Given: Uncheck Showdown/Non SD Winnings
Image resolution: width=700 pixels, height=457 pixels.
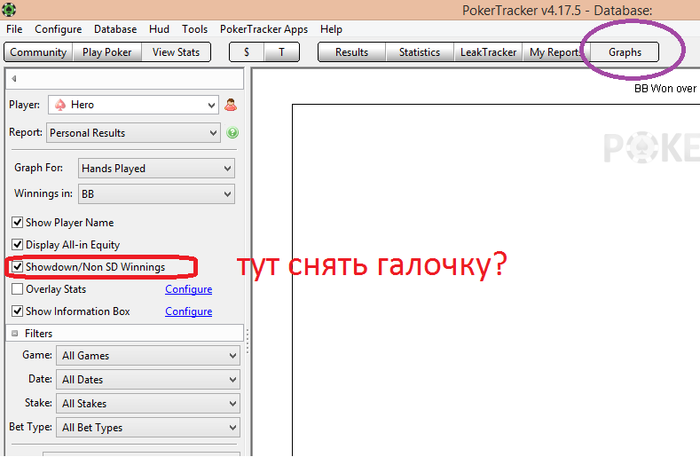Looking at the screenshot, I should tap(17, 267).
